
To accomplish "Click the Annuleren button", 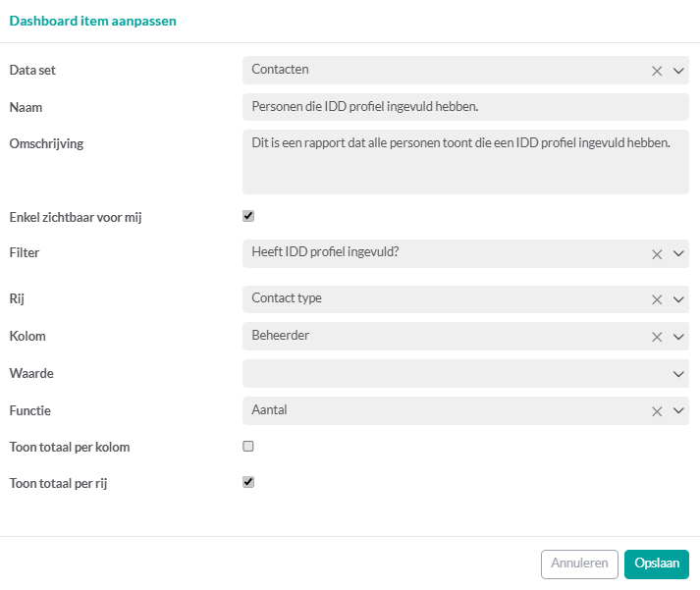I will click(x=579, y=564).
